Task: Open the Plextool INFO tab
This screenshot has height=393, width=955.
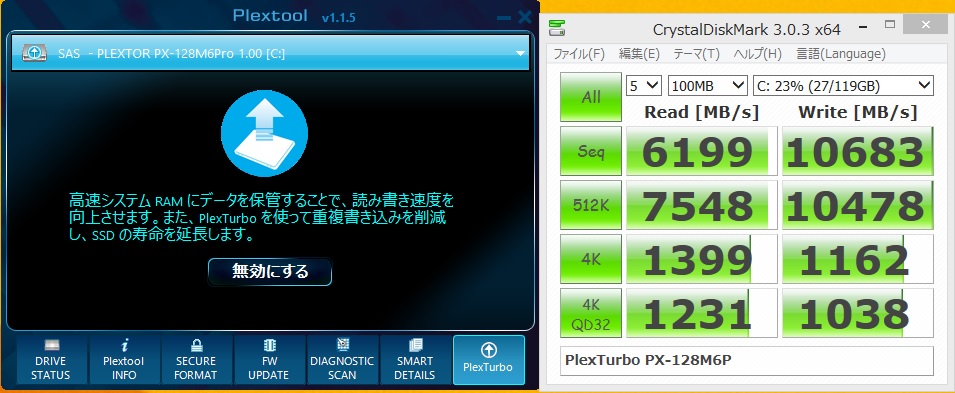Action: [x=124, y=360]
